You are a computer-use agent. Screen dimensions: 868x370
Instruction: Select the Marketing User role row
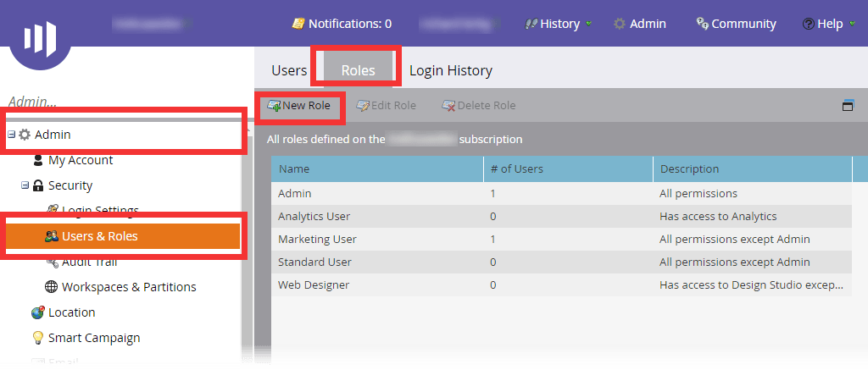pyautogui.click(x=561, y=239)
